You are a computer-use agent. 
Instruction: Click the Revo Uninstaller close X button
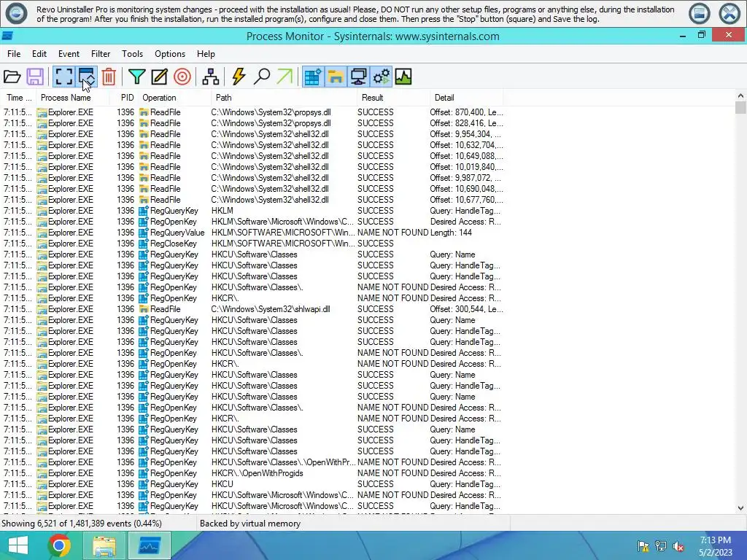pyautogui.click(x=729, y=14)
